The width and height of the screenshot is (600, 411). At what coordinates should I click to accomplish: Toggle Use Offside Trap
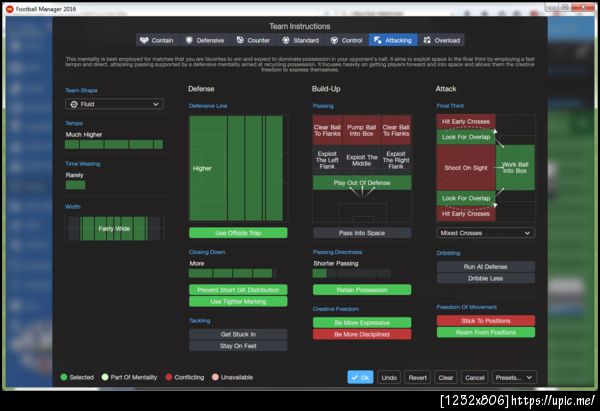(238, 233)
